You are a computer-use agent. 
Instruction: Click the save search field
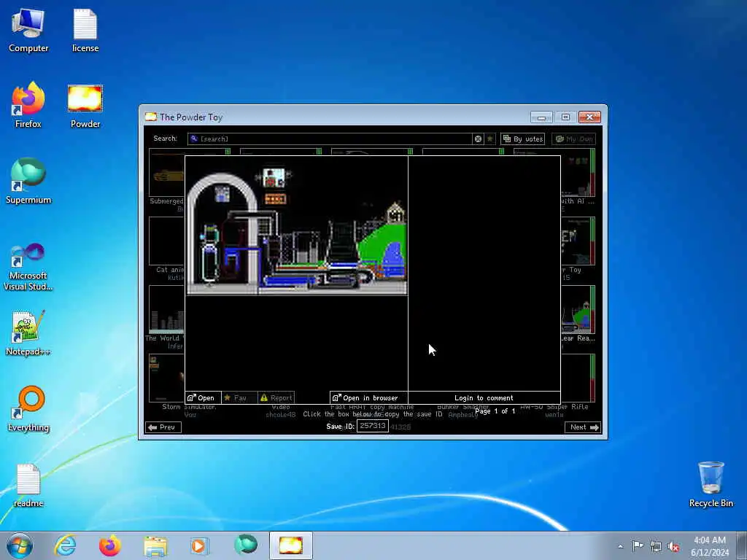tap(330, 139)
